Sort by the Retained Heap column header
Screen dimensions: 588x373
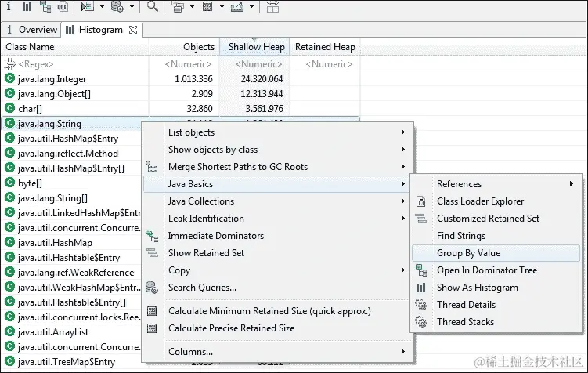pyautogui.click(x=325, y=47)
